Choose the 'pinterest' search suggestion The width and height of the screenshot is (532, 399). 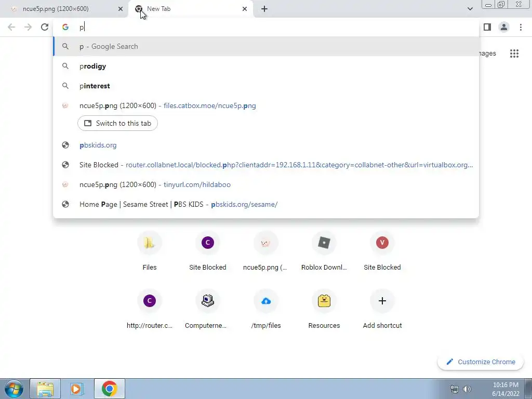pos(266,86)
